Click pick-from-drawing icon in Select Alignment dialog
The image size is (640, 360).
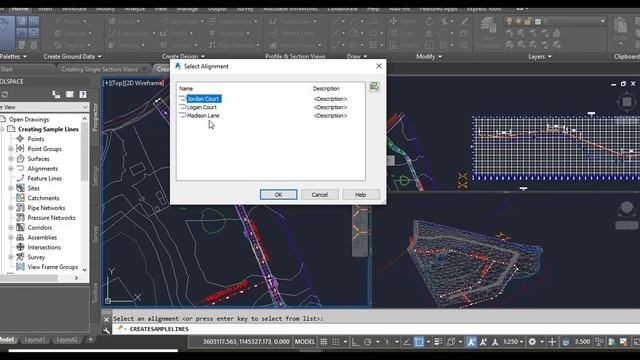[374, 87]
